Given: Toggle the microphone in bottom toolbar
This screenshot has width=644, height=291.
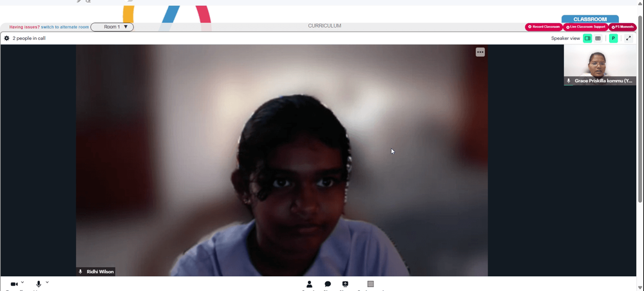Looking at the screenshot, I should pos(39,284).
